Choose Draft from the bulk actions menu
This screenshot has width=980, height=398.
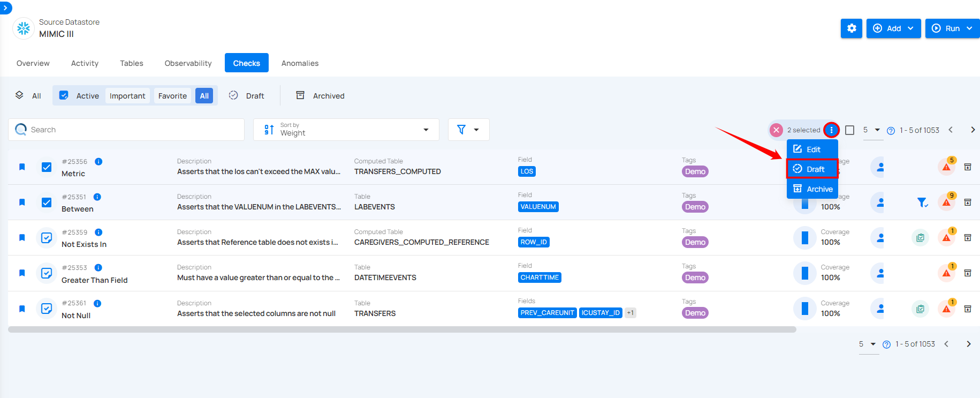coord(812,169)
